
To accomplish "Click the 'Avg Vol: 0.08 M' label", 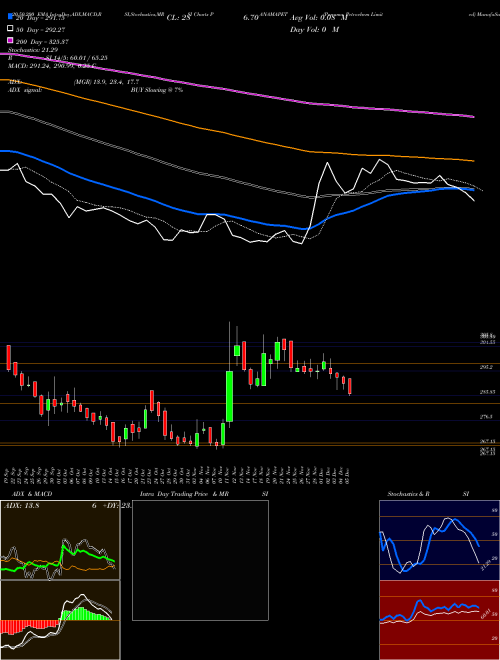I will (x=319, y=17).
